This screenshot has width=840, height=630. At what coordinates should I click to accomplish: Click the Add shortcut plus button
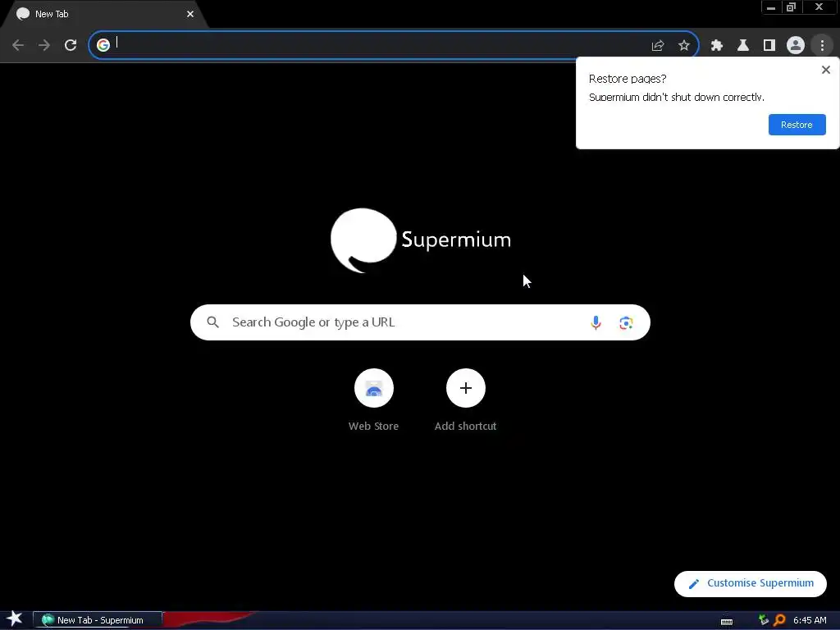[466, 388]
